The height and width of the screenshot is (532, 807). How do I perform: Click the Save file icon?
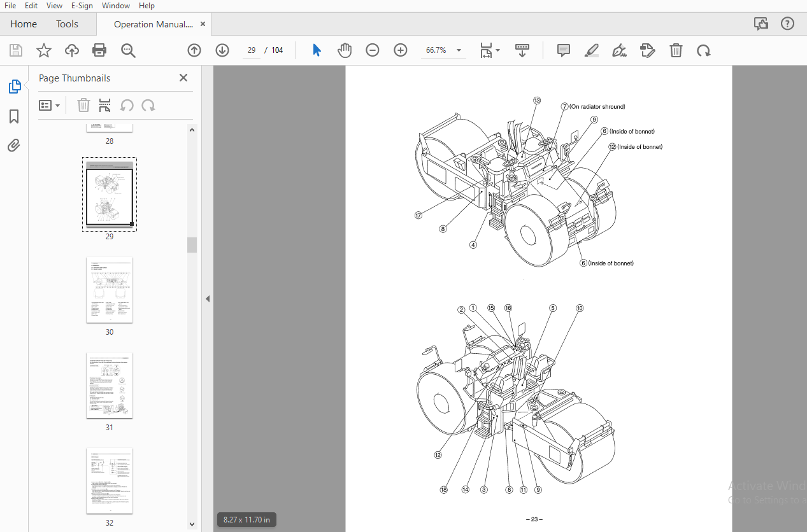16,50
